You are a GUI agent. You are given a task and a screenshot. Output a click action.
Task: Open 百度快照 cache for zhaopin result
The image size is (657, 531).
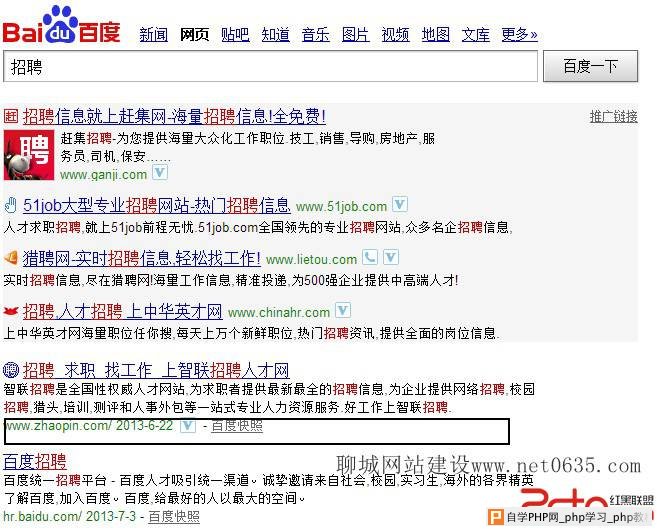coord(237,426)
